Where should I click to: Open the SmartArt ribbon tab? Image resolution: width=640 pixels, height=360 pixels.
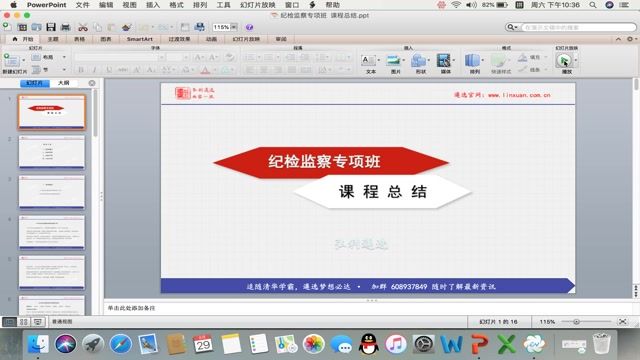pos(140,39)
